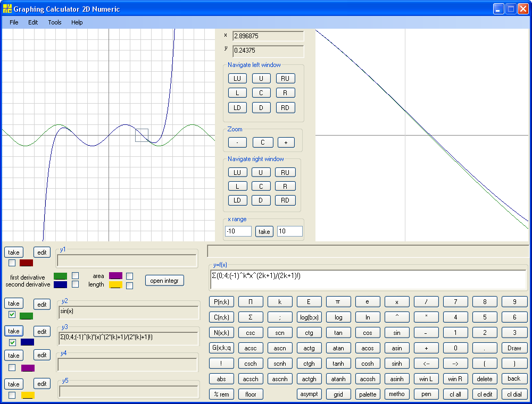Click the palette button
This screenshot has height=404, width=532.
click(368, 394)
